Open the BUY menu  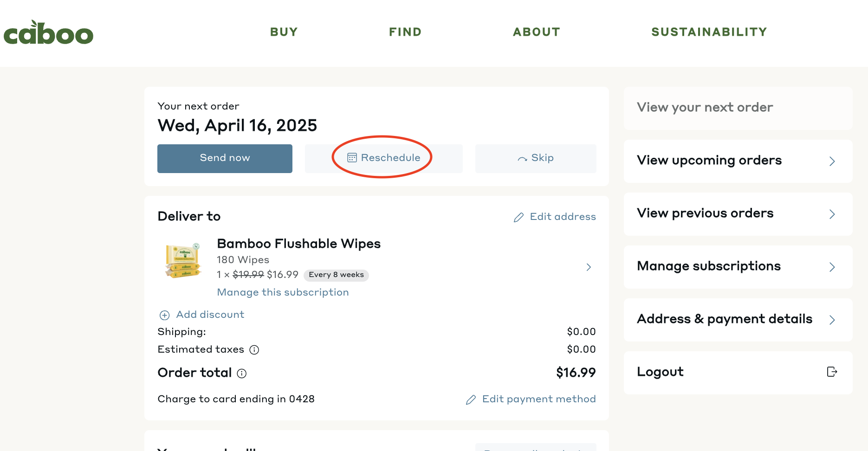(284, 32)
